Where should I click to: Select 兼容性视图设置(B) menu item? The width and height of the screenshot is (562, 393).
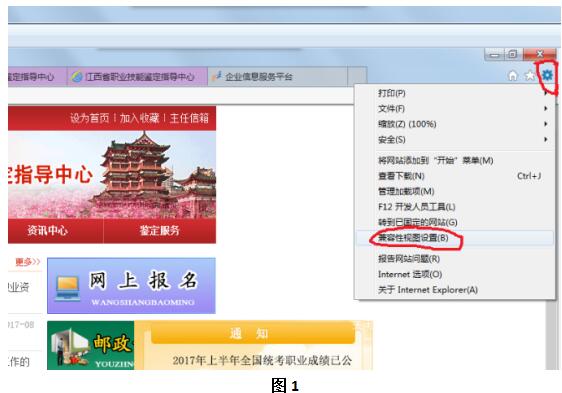coord(455,238)
